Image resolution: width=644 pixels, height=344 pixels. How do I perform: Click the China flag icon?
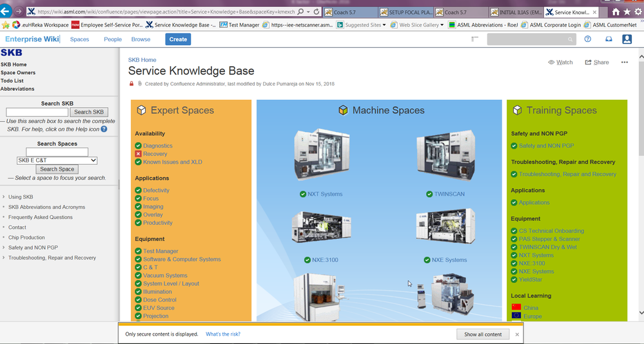pyautogui.click(x=516, y=307)
